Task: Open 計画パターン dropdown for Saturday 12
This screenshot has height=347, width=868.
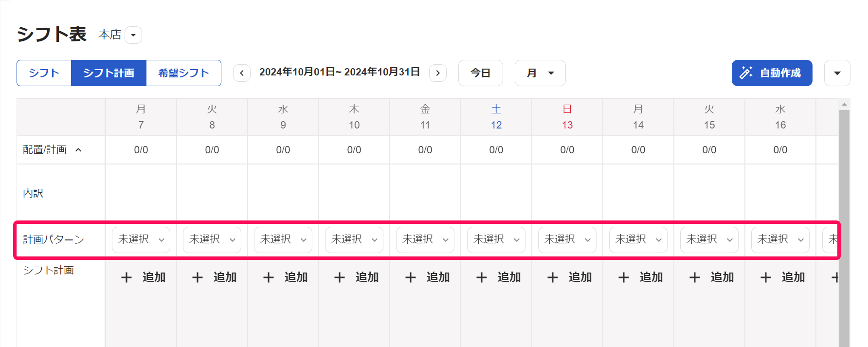Action: [496, 239]
